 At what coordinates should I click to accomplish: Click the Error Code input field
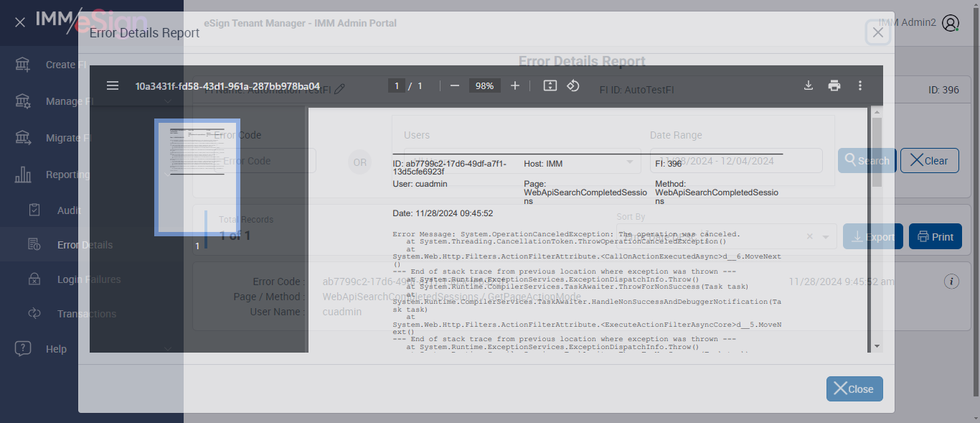coord(265,161)
